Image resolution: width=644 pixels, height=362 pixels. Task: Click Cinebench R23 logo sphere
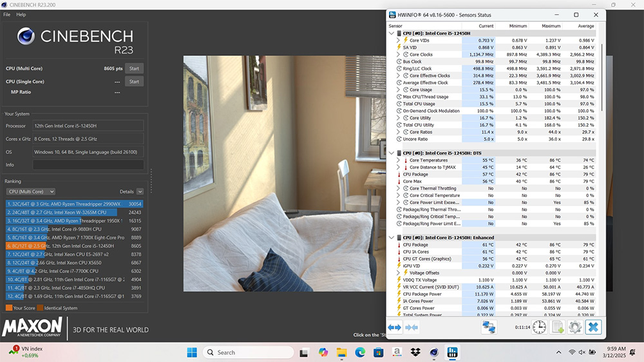pyautogui.click(x=26, y=36)
